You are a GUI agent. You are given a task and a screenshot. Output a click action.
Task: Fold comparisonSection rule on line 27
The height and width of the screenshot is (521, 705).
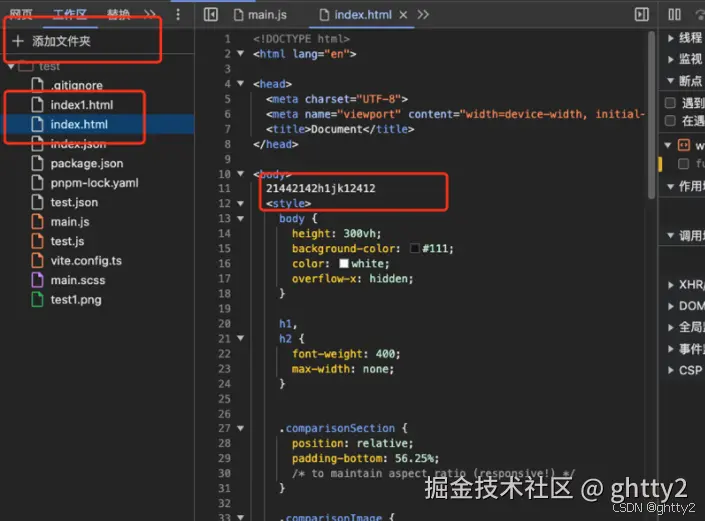click(x=241, y=428)
